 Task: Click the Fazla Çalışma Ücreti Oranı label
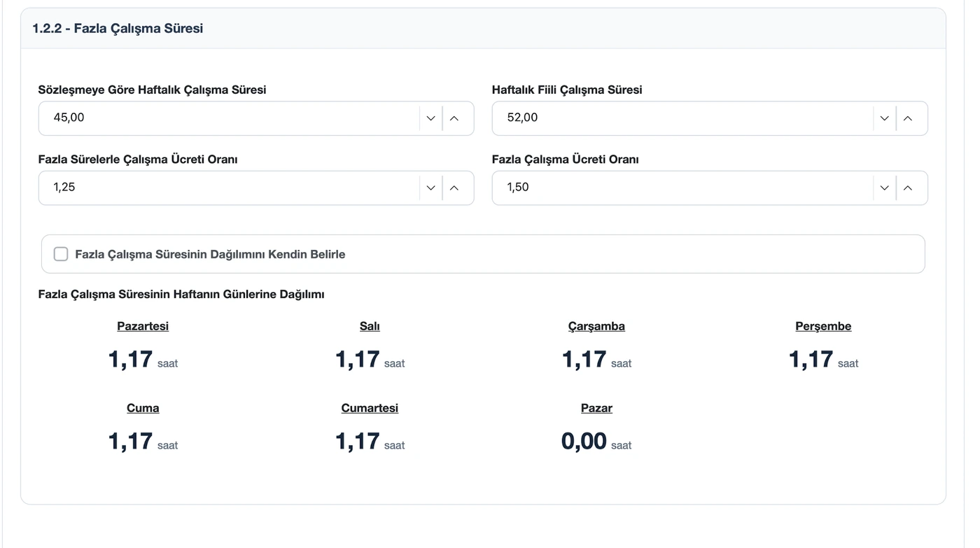(x=566, y=160)
